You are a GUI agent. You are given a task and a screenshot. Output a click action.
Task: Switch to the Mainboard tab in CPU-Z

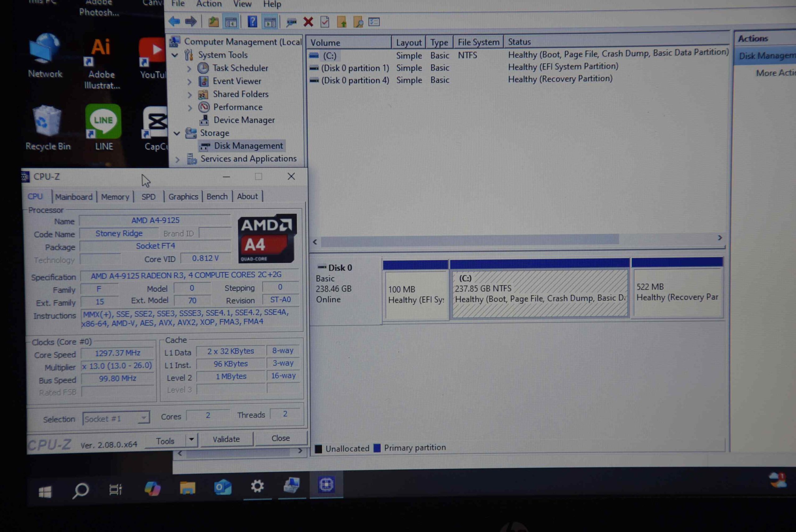74,197
